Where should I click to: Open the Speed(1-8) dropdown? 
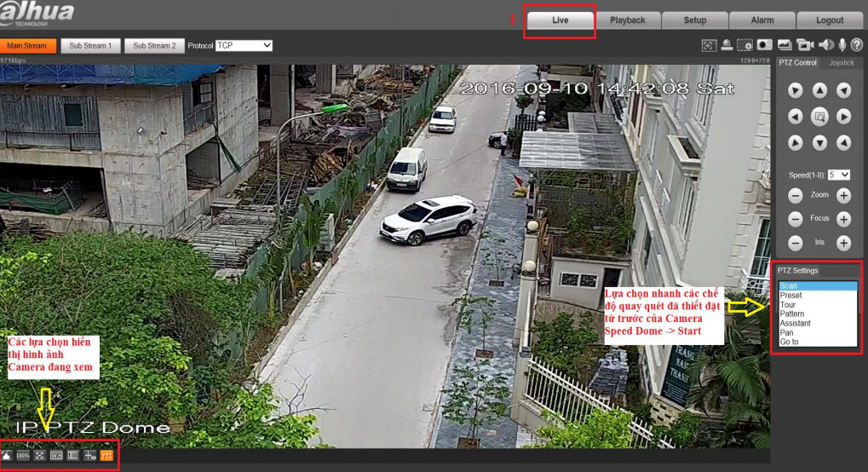coord(839,175)
